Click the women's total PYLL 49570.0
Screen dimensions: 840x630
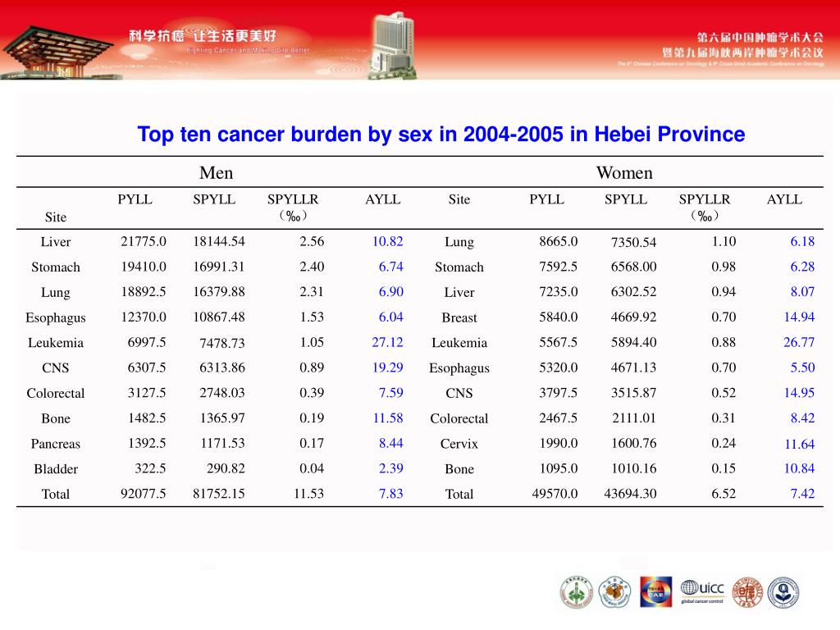coord(555,493)
